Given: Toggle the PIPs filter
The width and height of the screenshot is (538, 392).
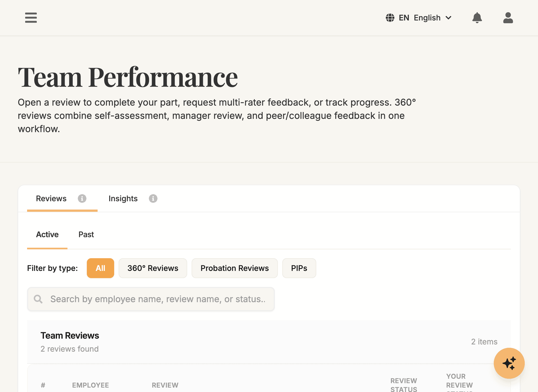Looking at the screenshot, I should 299,268.
